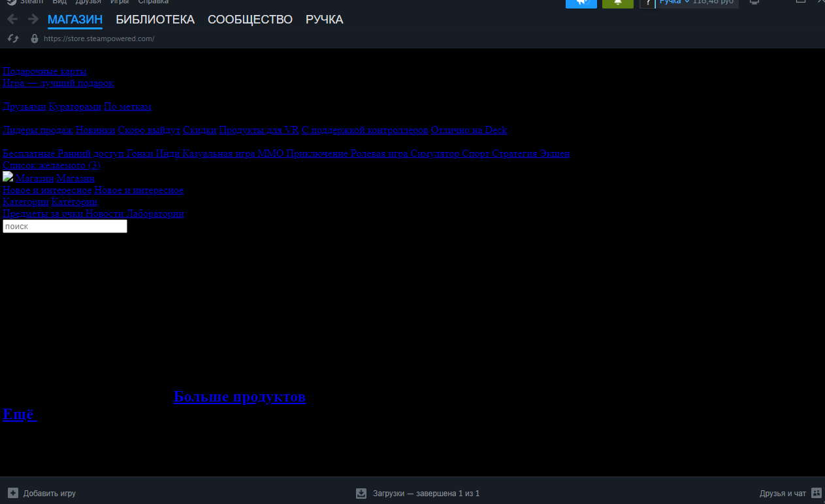This screenshot has width=825, height=504.
Task: Open С поддержкой контроллеров link
Action: click(x=365, y=130)
